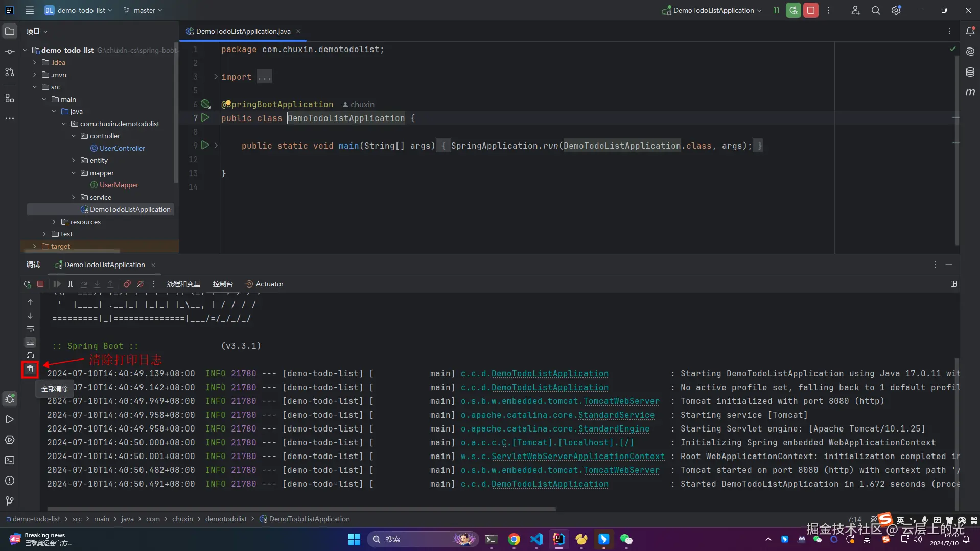980x551 pixels.
Task: Open the Maven tool window
Action: pos(970,92)
